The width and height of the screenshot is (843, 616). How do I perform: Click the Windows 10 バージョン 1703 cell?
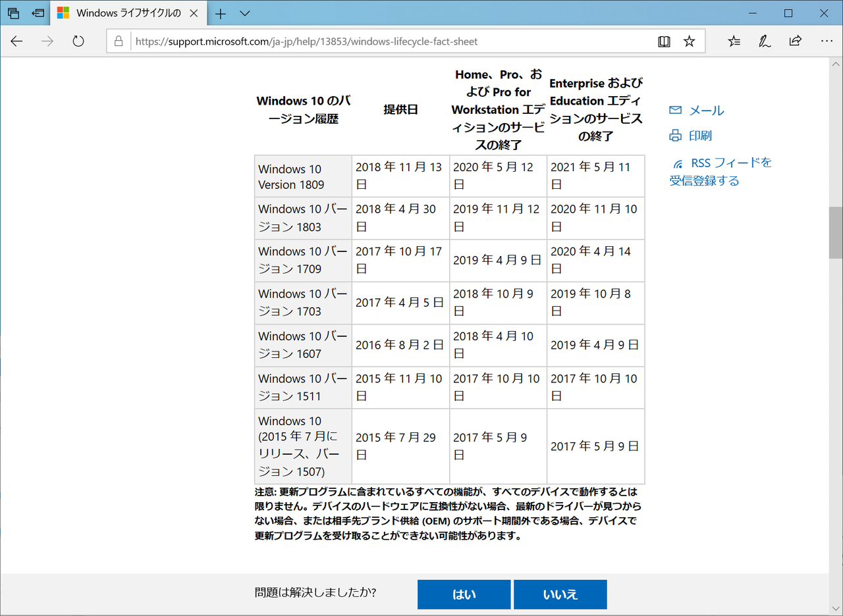[303, 303]
